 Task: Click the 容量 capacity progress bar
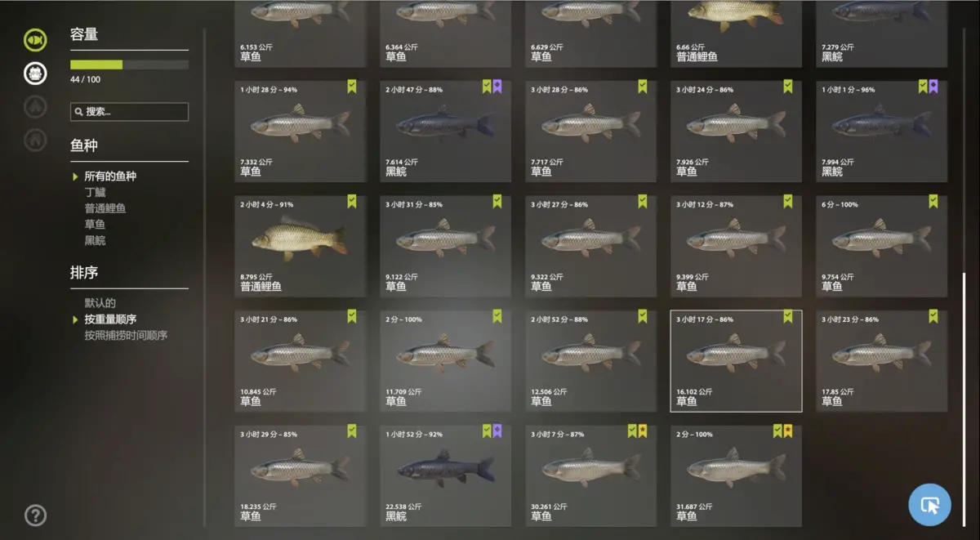[x=129, y=65]
